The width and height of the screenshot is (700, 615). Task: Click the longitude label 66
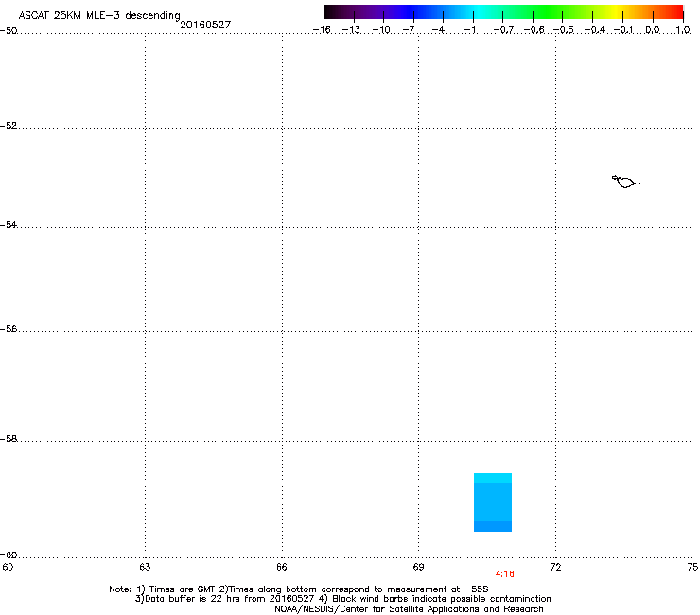[x=282, y=567]
